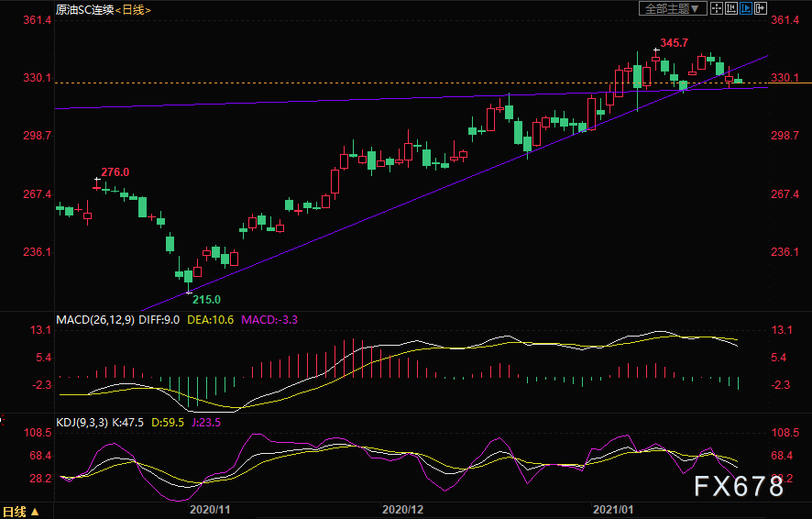Click the 267.4 label on right price axis
812x519 pixels.
coord(785,193)
